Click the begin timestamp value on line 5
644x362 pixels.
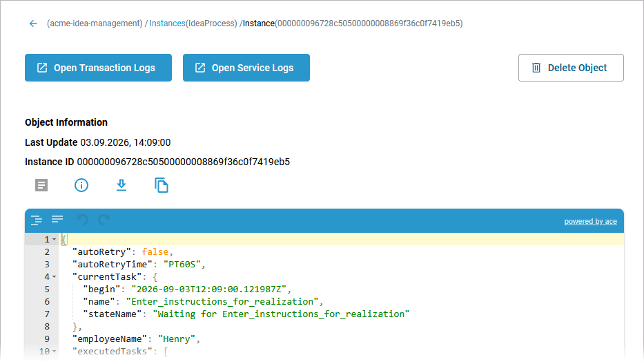pos(208,289)
